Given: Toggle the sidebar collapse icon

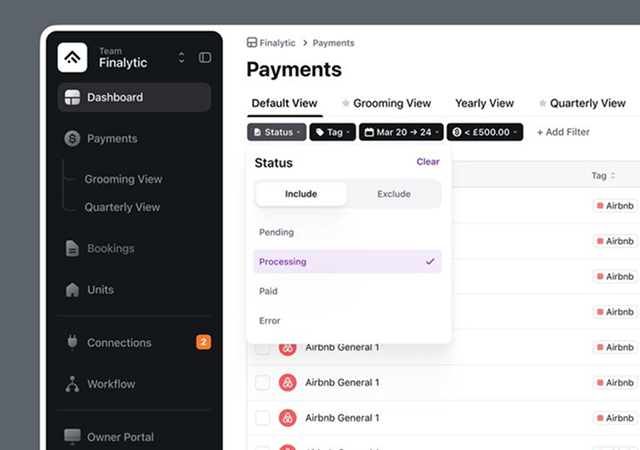Looking at the screenshot, I should (205, 58).
